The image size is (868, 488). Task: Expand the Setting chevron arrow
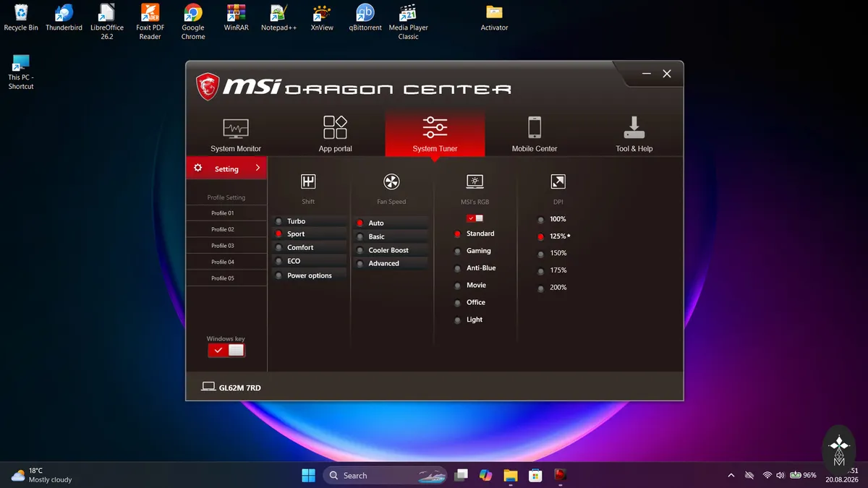tap(258, 168)
